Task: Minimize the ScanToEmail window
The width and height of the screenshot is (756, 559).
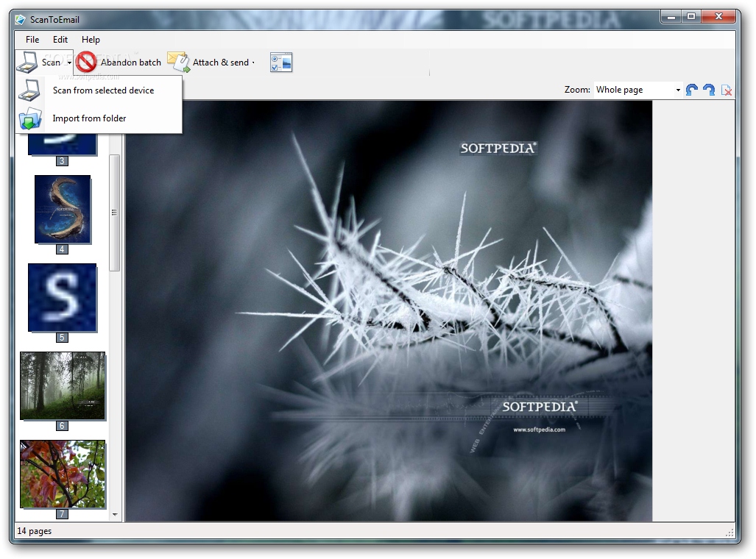Action: (671, 16)
